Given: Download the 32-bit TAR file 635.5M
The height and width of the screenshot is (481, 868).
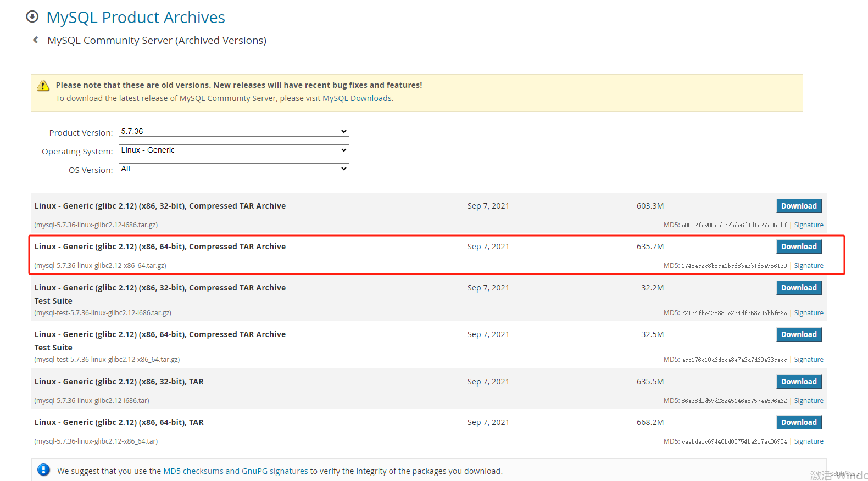Looking at the screenshot, I should (799, 382).
